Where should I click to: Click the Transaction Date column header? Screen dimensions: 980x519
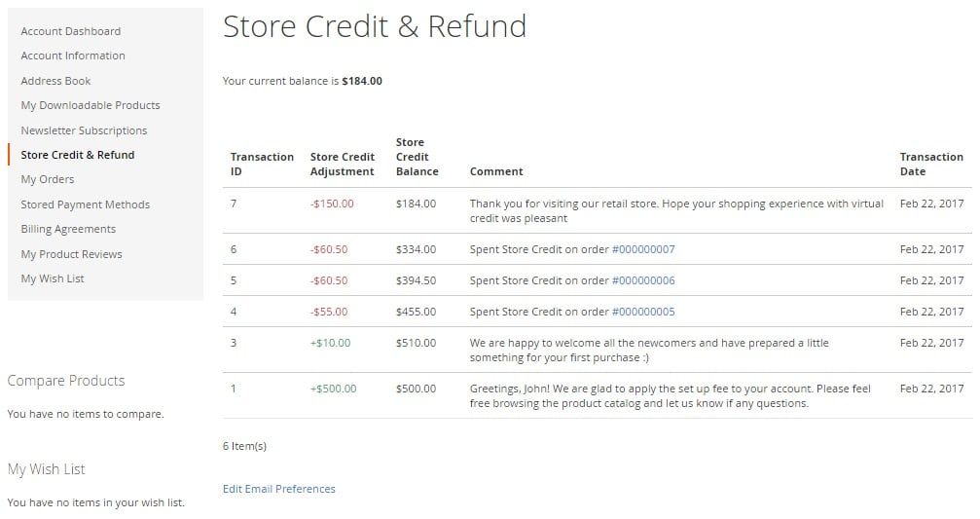pos(931,164)
